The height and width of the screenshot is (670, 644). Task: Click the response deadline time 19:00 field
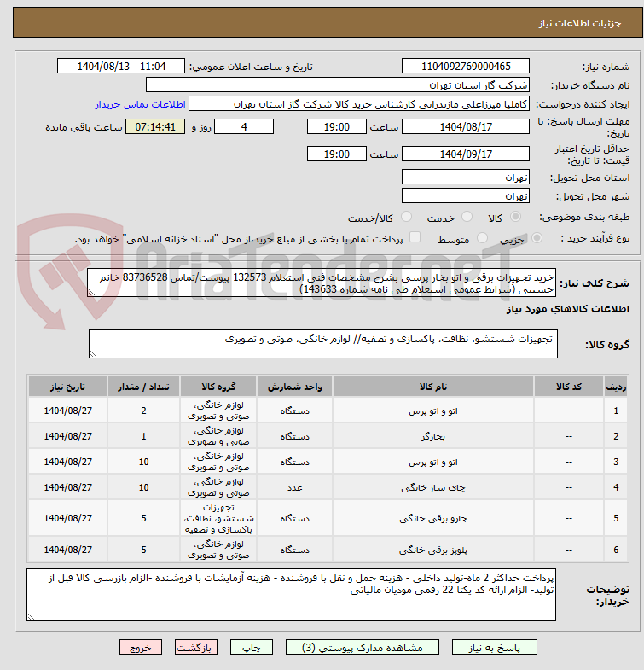[x=337, y=127]
